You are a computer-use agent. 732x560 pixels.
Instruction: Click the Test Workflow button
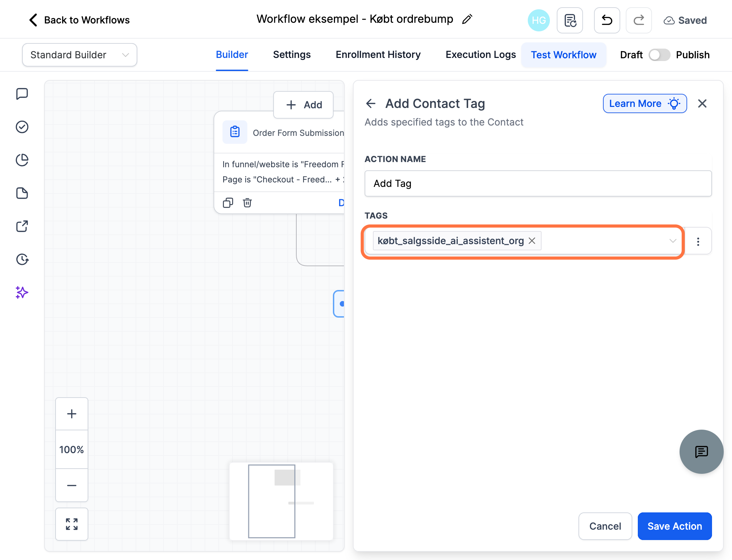(x=564, y=55)
